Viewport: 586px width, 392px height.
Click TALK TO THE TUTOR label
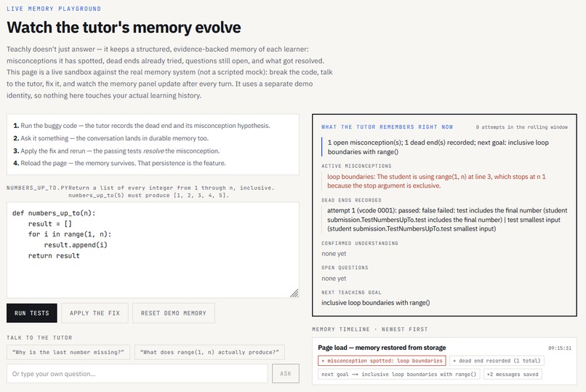click(x=39, y=337)
